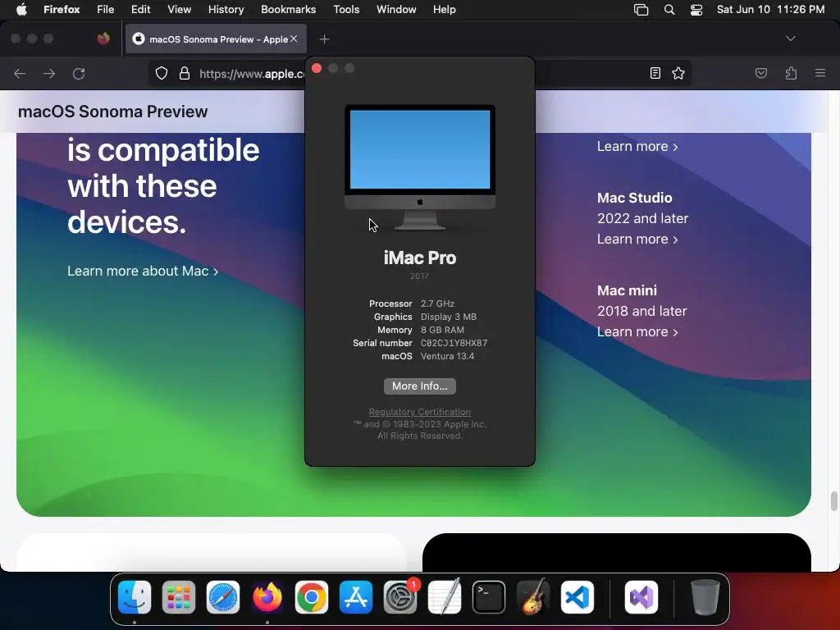Launch Visual Studio Code from Dock
This screenshot has width=840, height=630.
tap(577, 597)
